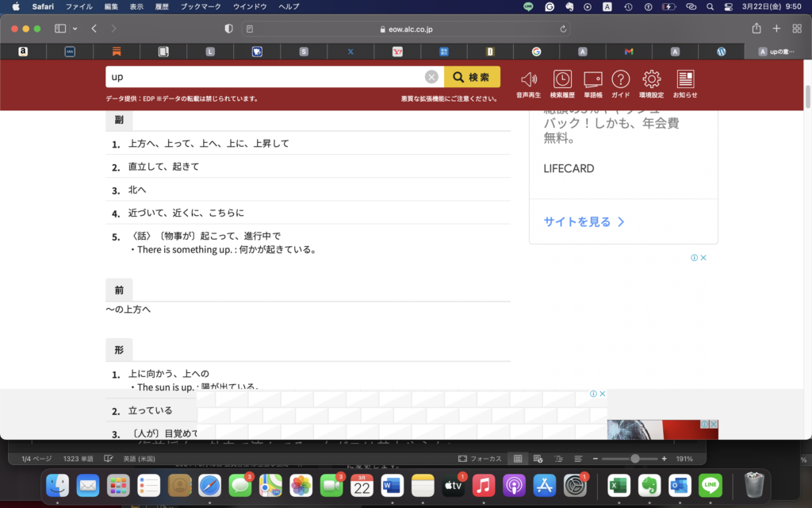Follow the サイトを見る ad link
This screenshot has height=508, width=812.
point(584,221)
